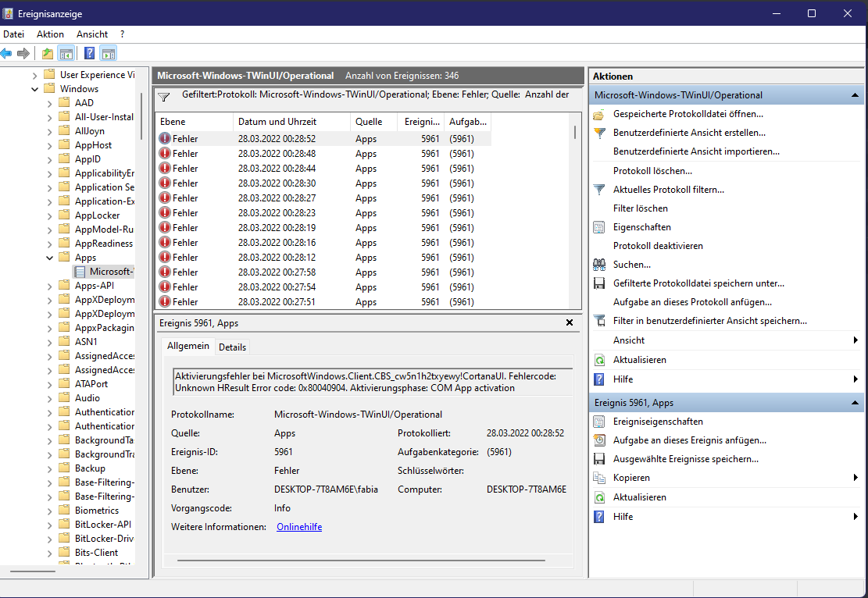The width and height of the screenshot is (868, 598).
Task: Click the Back arrow toolbar icon
Action: pyautogui.click(x=6, y=54)
